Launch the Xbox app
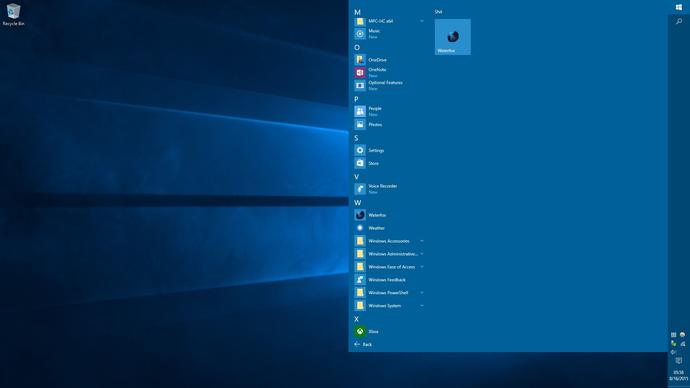690x388 pixels. coord(389,331)
